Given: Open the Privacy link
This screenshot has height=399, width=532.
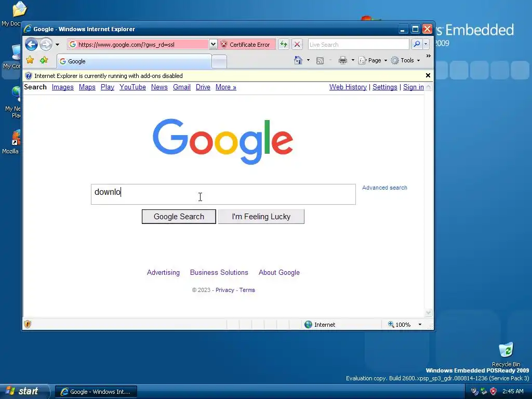Looking at the screenshot, I should 224,290.
